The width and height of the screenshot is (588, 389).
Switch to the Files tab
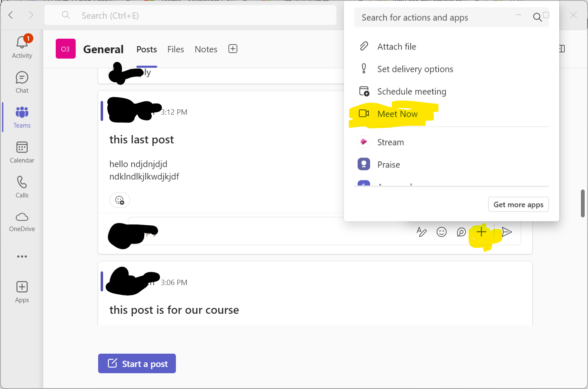pyautogui.click(x=175, y=49)
